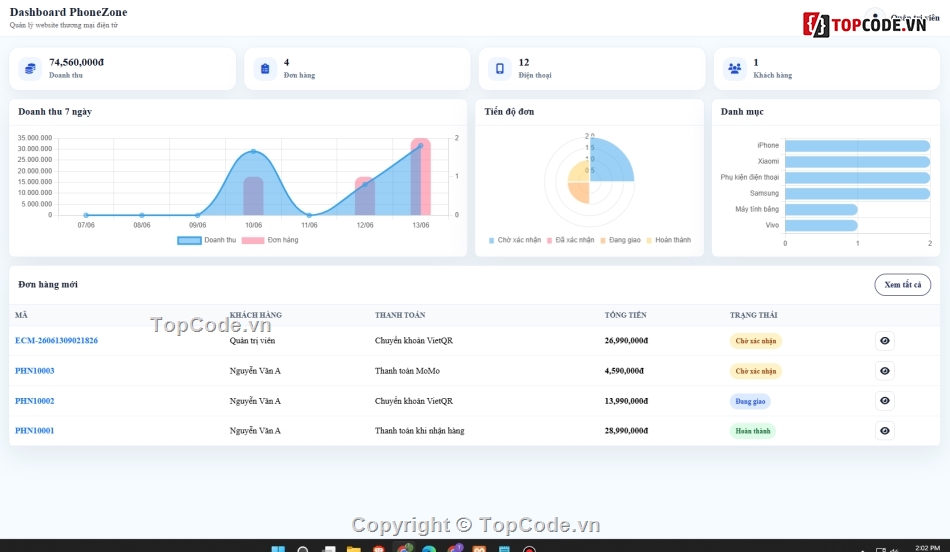Toggle the Hoàn thành legend item
Image resolution: width=950 pixels, height=552 pixels.
pos(669,240)
